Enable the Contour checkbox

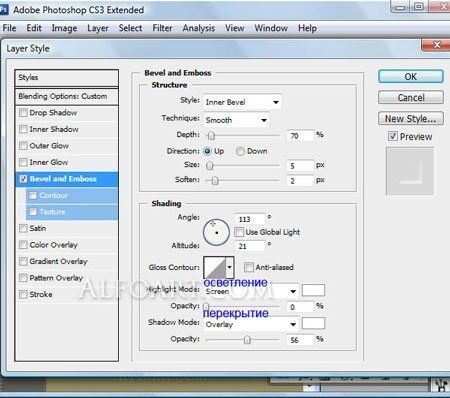[x=33, y=195]
